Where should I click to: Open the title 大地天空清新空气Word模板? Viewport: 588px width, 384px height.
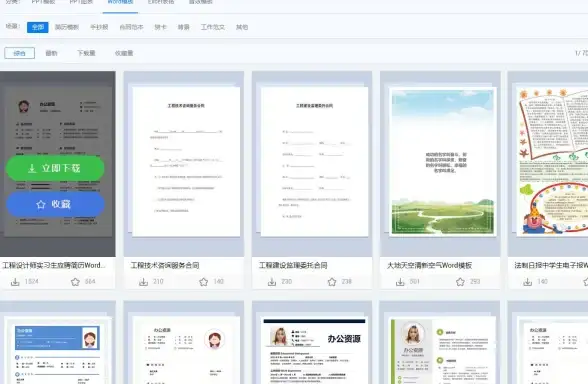point(429,266)
